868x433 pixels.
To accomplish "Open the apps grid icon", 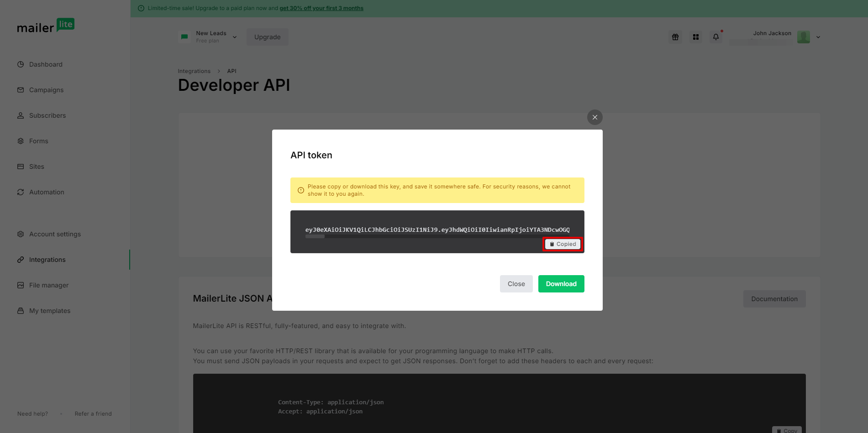I will pos(696,37).
